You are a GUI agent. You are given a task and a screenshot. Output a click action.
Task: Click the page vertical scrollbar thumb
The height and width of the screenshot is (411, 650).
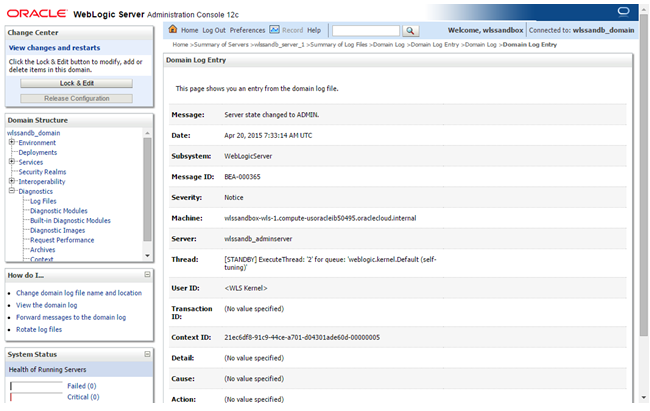pos(643,175)
